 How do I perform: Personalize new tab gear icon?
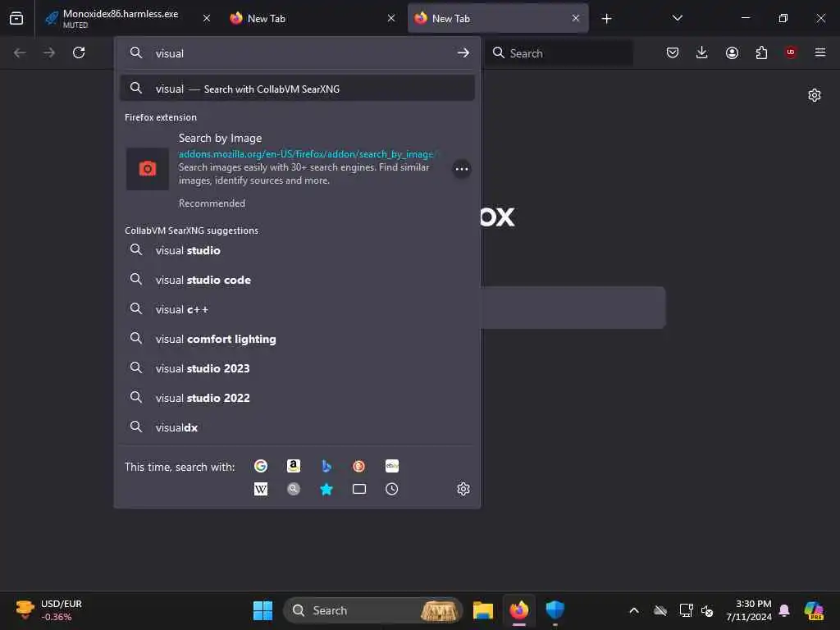[x=815, y=95]
